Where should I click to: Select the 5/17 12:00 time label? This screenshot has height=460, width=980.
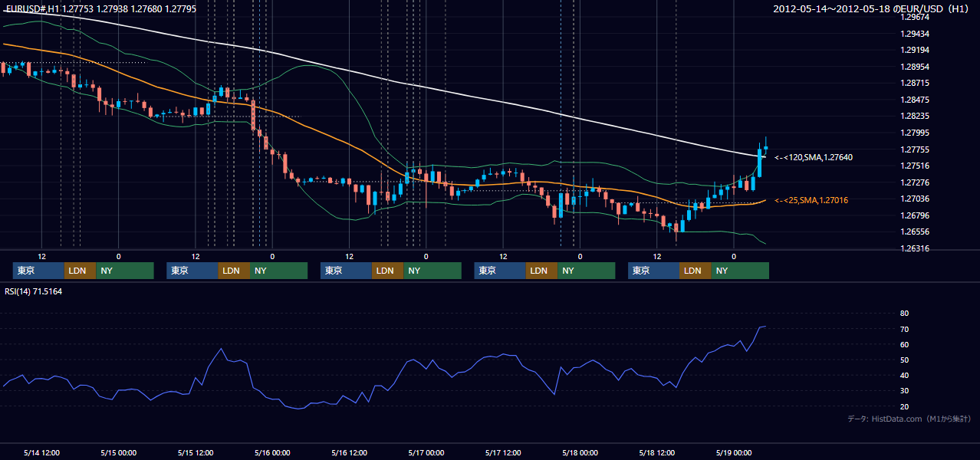[x=503, y=452]
